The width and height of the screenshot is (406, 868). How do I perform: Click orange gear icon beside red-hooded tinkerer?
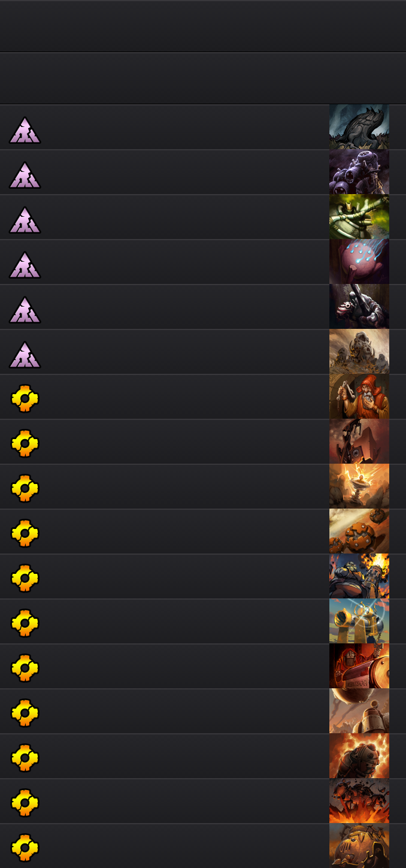click(x=25, y=398)
